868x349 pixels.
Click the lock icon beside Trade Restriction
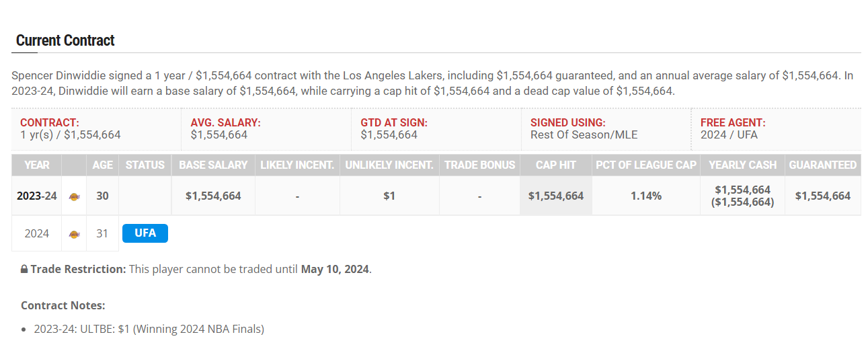pos(24,269)
